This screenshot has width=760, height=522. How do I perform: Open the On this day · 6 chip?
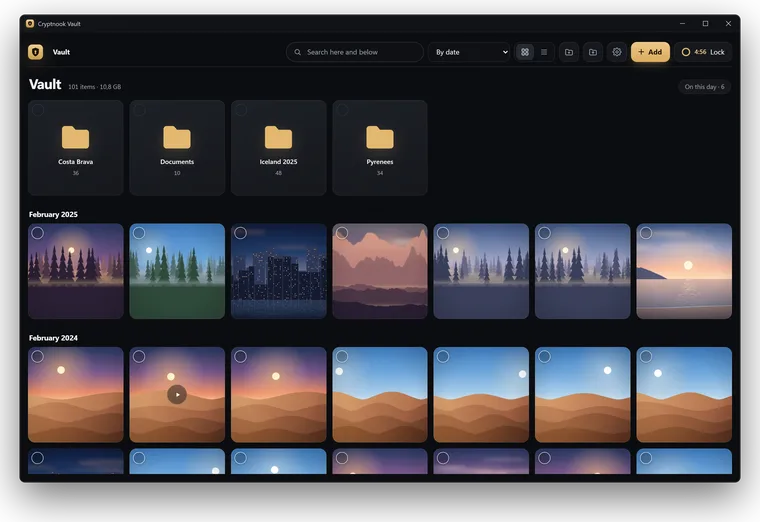[x=704, y=87]
